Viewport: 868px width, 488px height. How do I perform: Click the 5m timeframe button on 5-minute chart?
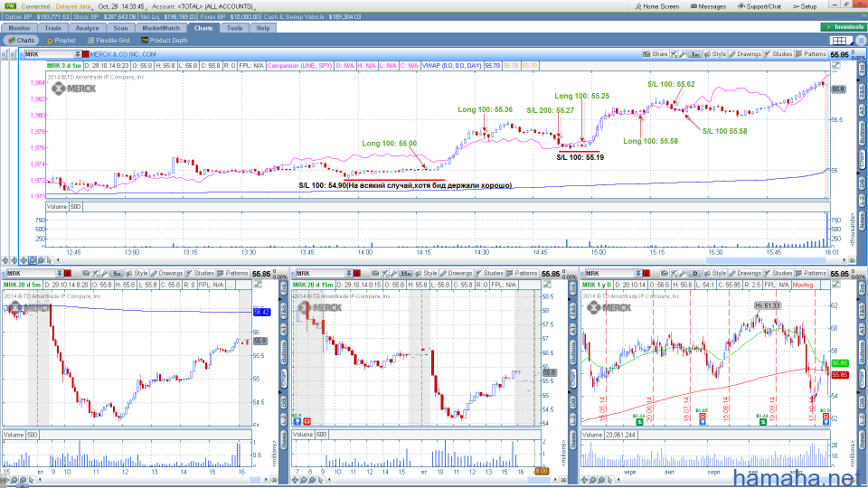point(117,273)
